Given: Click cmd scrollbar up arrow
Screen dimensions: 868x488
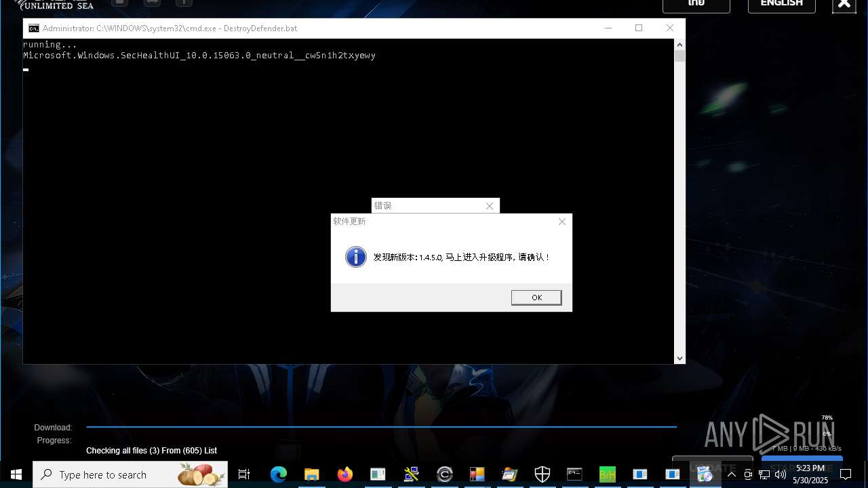Looking at the screenshot, I should coord(680,45).
